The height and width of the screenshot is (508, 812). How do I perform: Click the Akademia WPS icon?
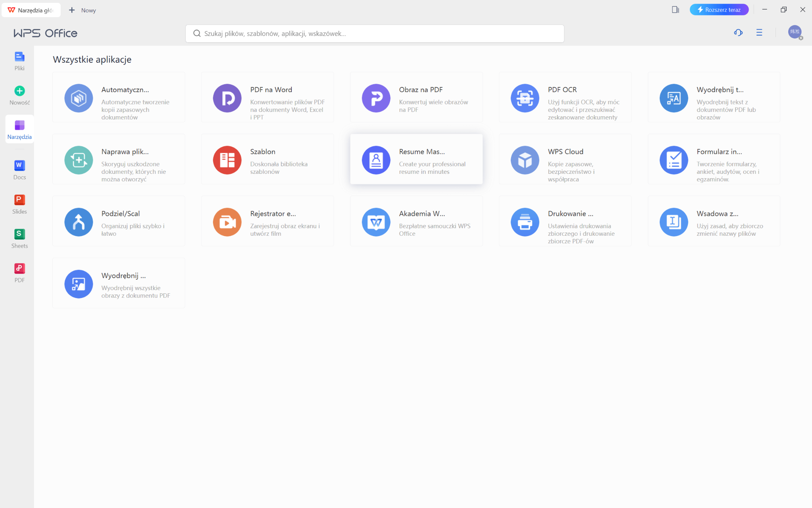[376, 222]
